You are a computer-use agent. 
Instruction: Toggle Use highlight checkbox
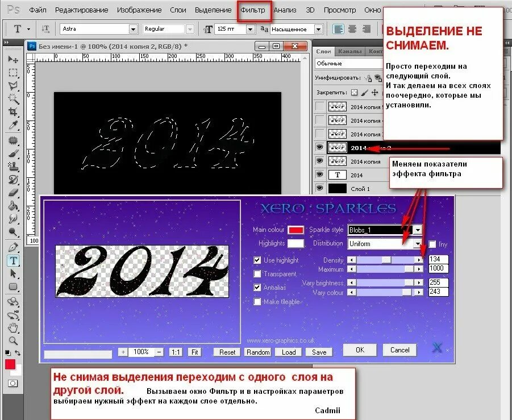[257, 260]
